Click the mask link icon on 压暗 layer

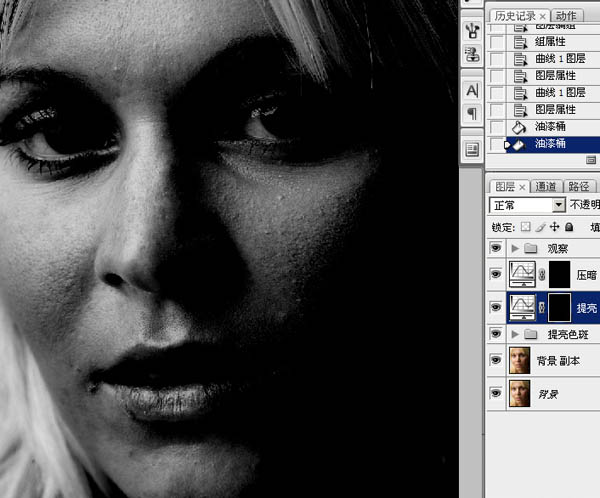point(542,274)
